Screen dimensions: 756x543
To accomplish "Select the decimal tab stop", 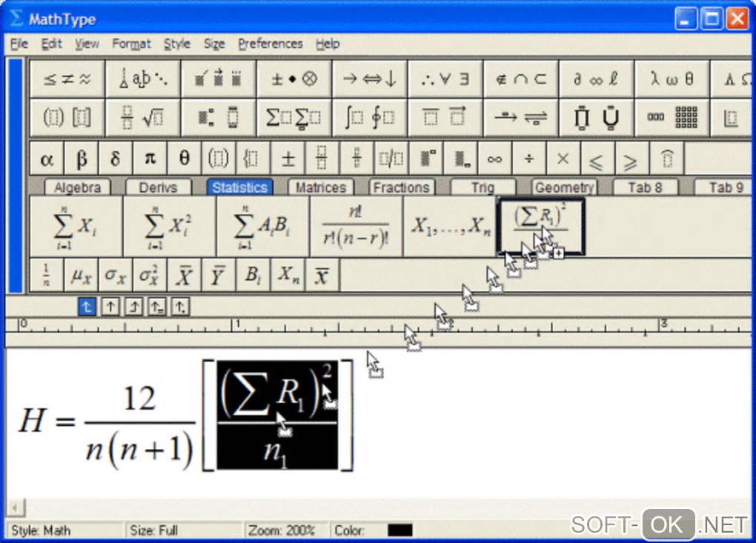I will click(181, 307).
